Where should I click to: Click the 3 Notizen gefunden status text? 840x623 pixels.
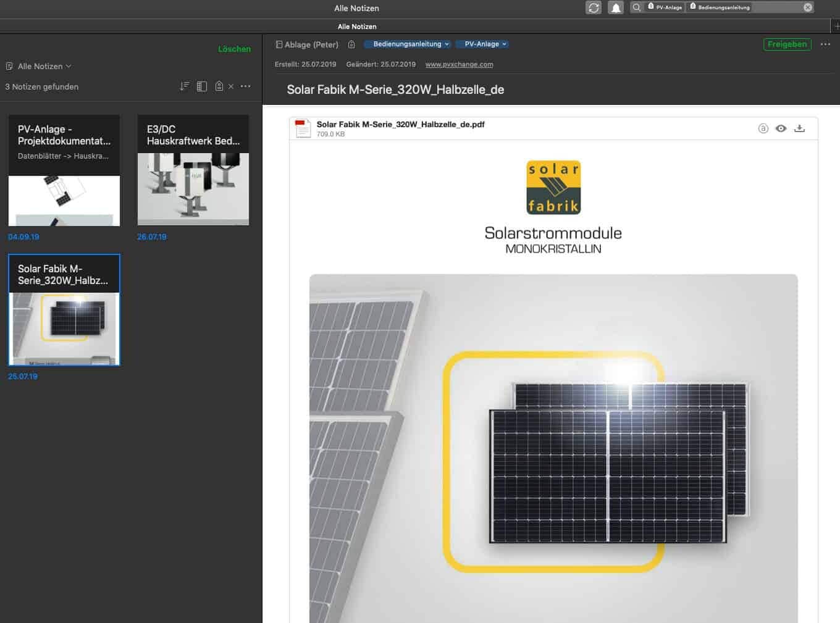[x=41, y=86]
